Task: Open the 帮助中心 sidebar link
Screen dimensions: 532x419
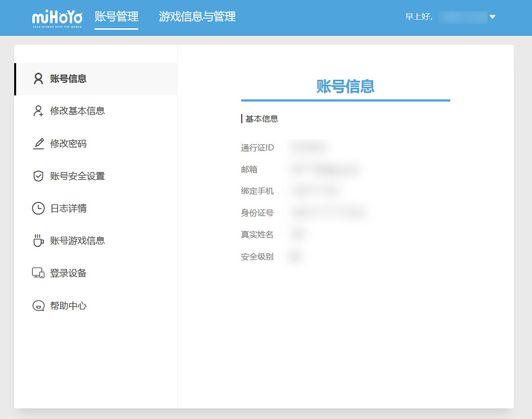Action: pos(68,306)
